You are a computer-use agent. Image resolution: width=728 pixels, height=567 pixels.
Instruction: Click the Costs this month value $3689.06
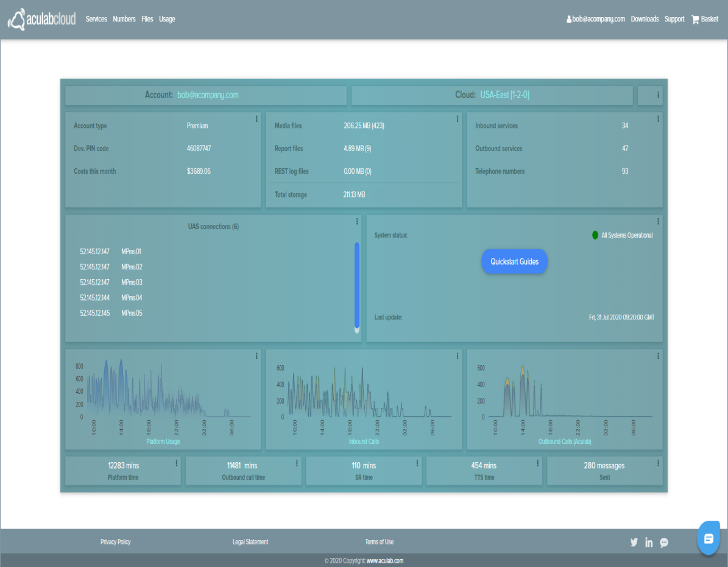199,171
